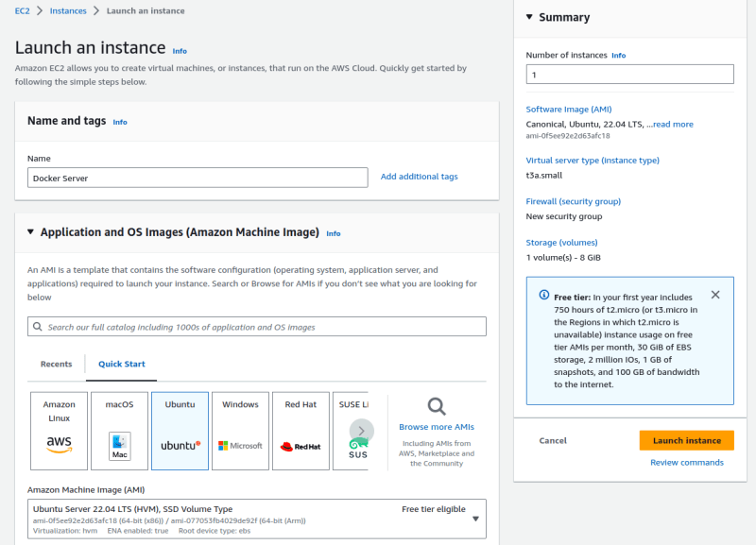Click the New security group value
This screenshot has width=756, height=545.
point(563,216)
